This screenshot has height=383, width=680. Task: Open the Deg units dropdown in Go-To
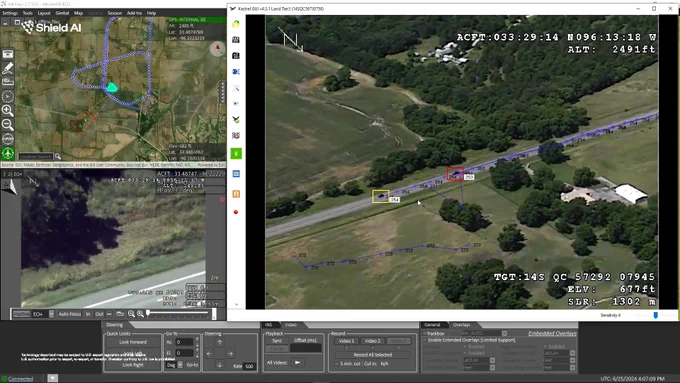coord(180,365)
